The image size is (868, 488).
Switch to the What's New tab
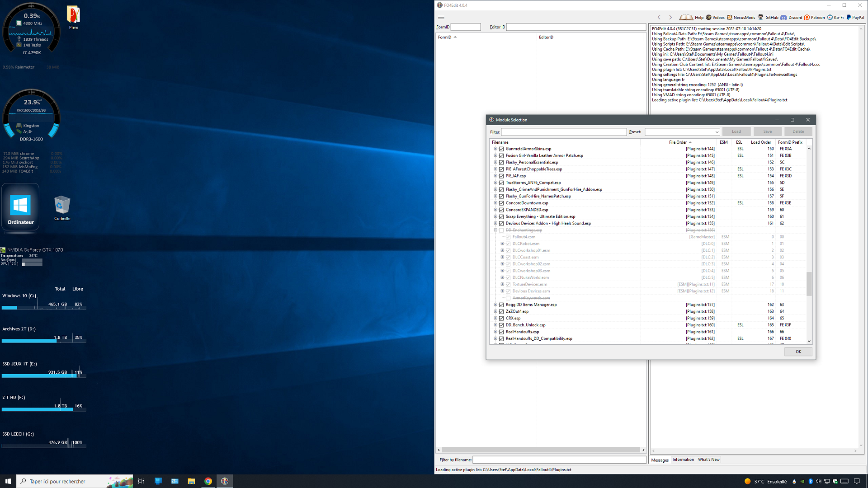(x=709, y=460)
